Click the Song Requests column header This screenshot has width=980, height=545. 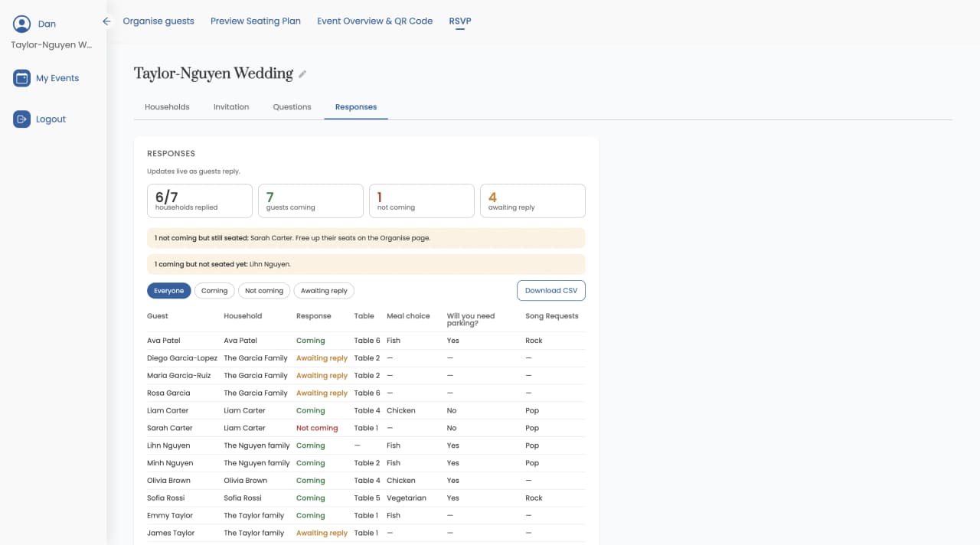[552, 316]
